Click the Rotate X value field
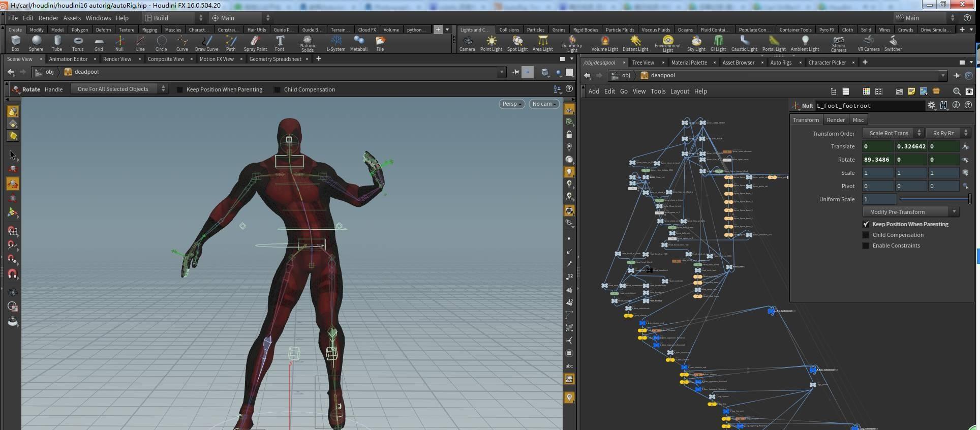This screenshot has height=430, width=980. click(x=878, y=160)
